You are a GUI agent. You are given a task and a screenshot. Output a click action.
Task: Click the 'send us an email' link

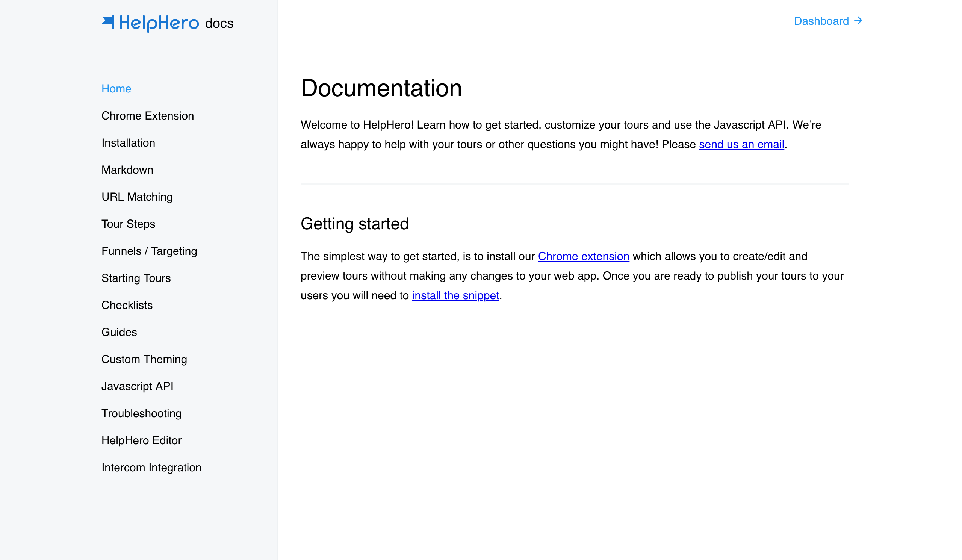pyautogui.click(x=741, y=145)
